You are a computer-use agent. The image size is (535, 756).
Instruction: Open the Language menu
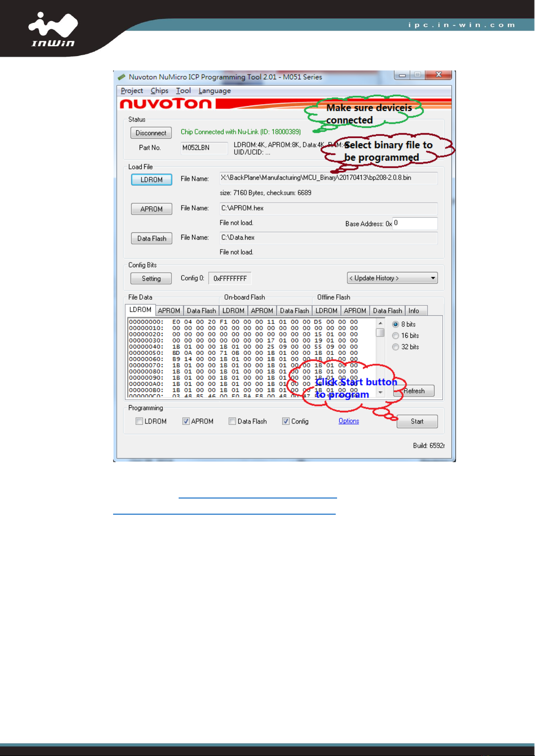tap(215, 91)
